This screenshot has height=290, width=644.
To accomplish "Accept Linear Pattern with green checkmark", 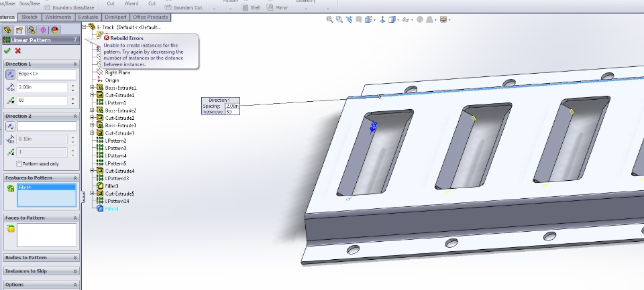I will 7,51.
